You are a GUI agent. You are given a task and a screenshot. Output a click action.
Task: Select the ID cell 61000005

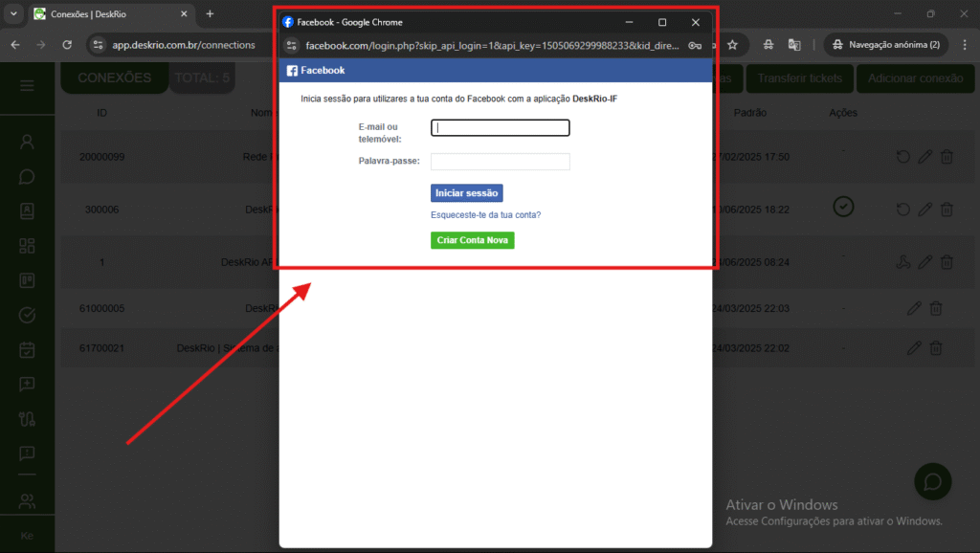pos(101,308)
